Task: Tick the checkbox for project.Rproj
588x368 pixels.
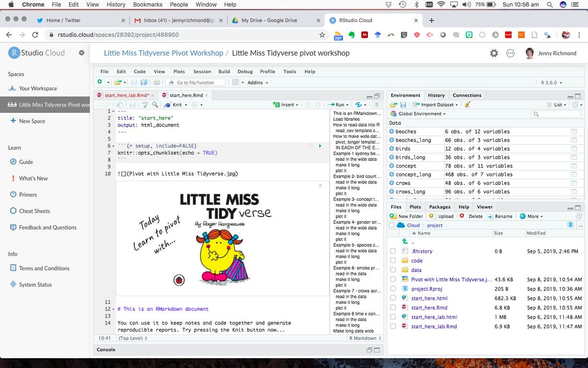Action: point(393,289)
